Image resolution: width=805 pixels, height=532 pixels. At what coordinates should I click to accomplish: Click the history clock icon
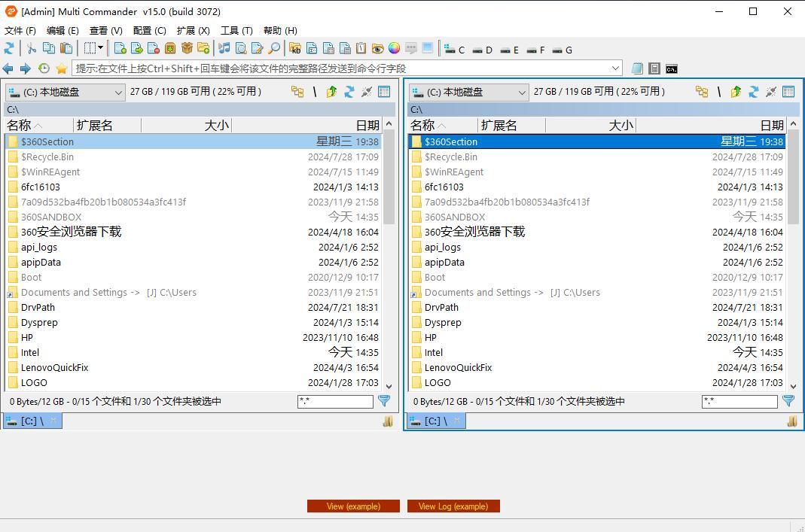coord(44,68)
